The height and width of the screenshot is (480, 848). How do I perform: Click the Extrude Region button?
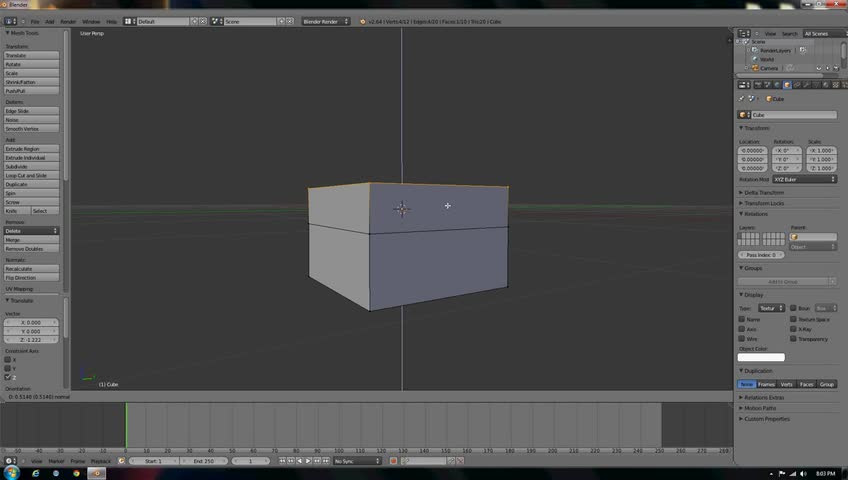click(31, 149)
